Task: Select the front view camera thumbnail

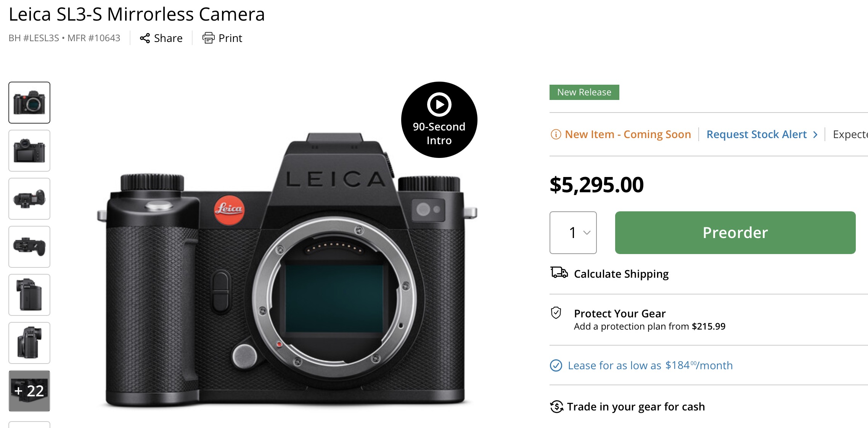Action: click(x=29, y=103)
